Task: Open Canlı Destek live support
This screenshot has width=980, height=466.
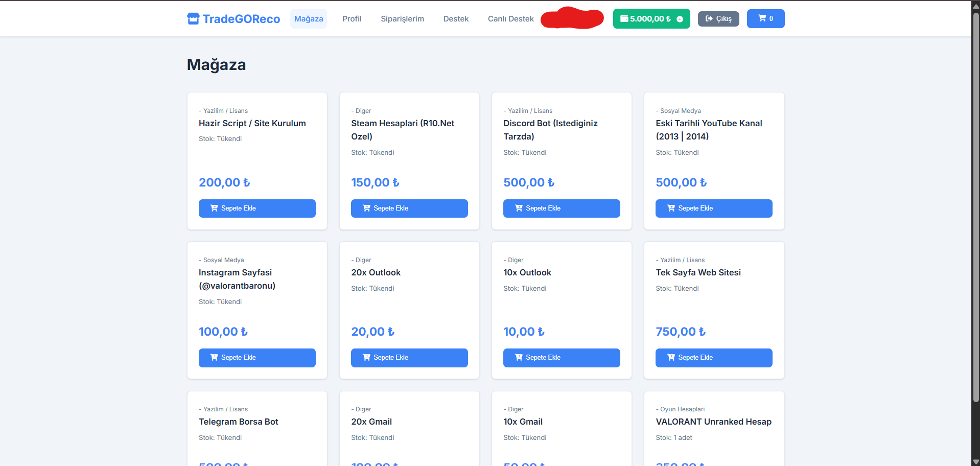Action: coord(511,19)
